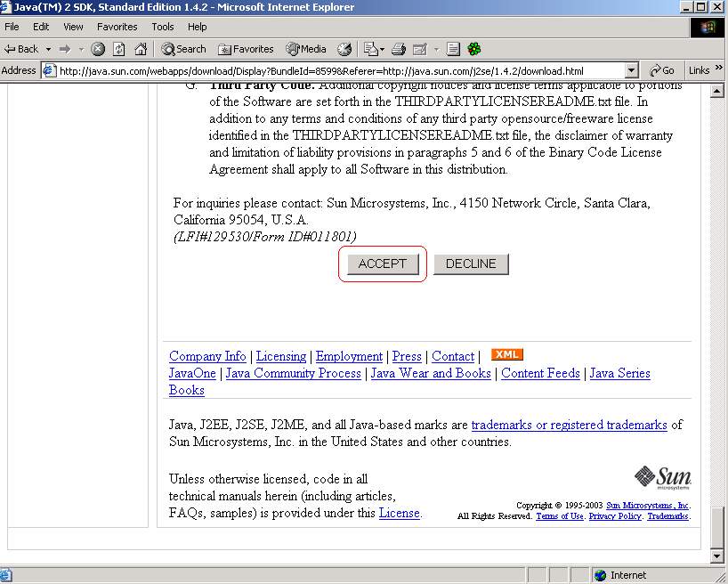
Task: Open the Sun Microsystems, Inc. copyright link
Action: (648, 506)
